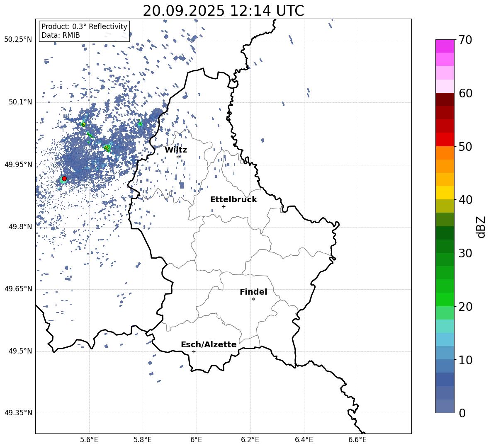Click the 49.5°N latitude label
The width and height of the screenshot is (491, 448).
click(20, 351)
